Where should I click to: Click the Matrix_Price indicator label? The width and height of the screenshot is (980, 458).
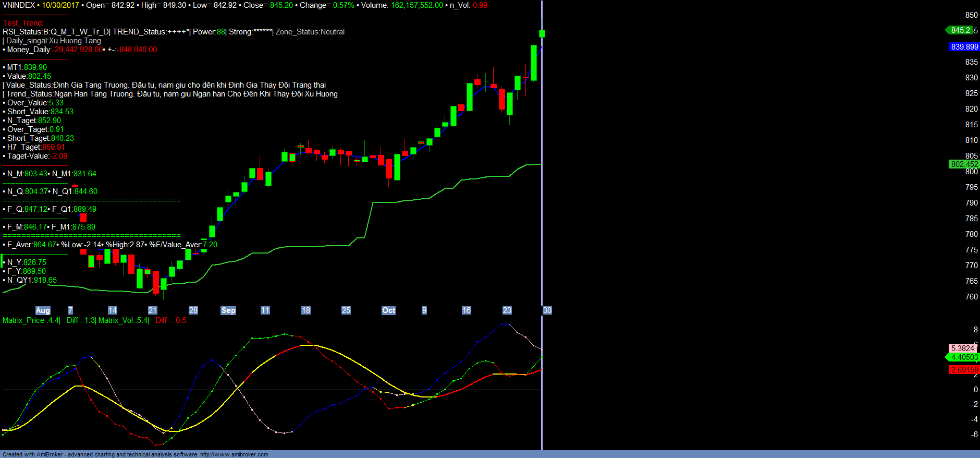(23, 320)
